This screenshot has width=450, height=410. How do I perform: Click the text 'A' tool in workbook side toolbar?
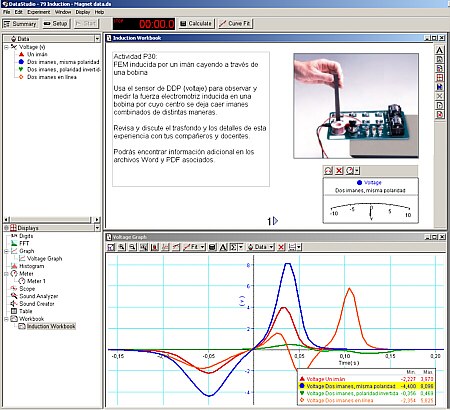coord(440,50)
